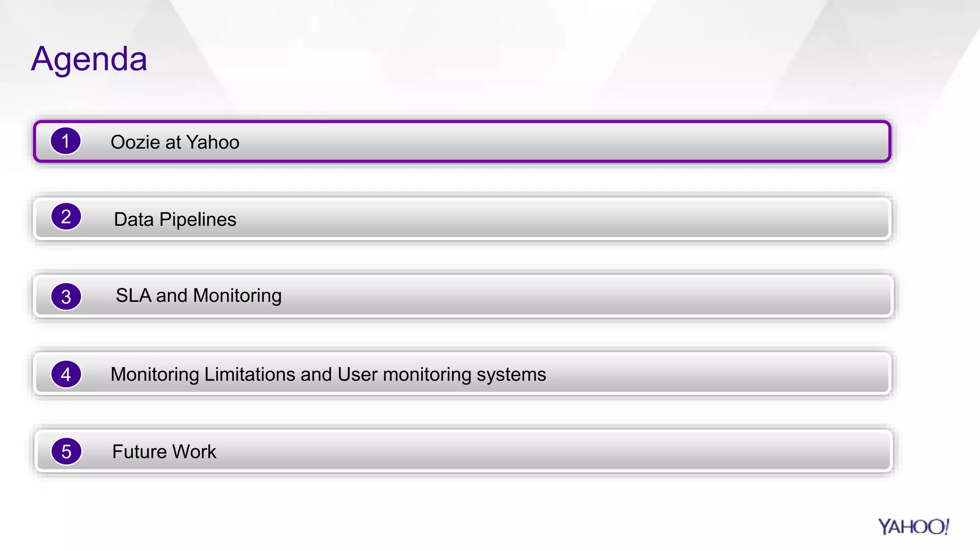
Task: Click the number 3 circle badge
Action: pyautogui.click(x=66, y=297)
